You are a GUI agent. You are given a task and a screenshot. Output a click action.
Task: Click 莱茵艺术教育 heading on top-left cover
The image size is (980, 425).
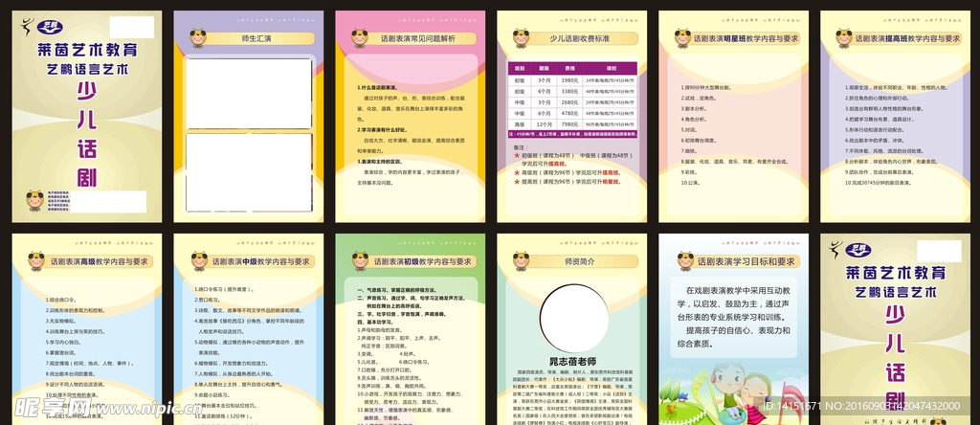(87, 50)
